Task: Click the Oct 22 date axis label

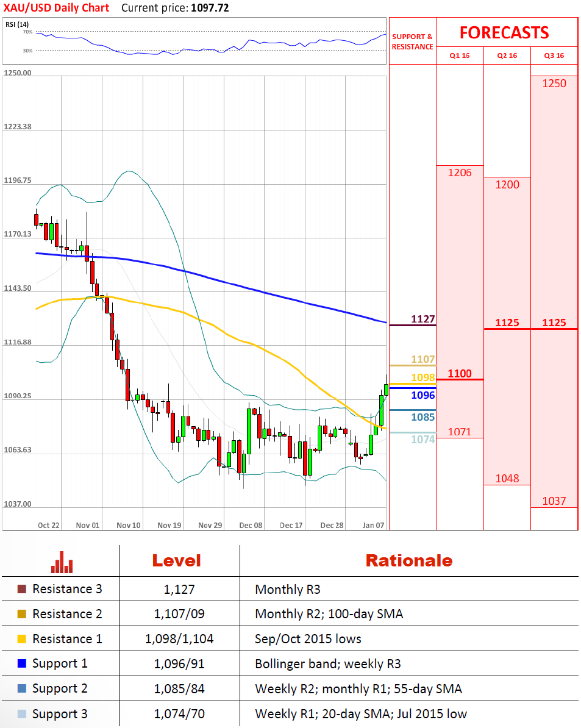Action: coord(49,525)
